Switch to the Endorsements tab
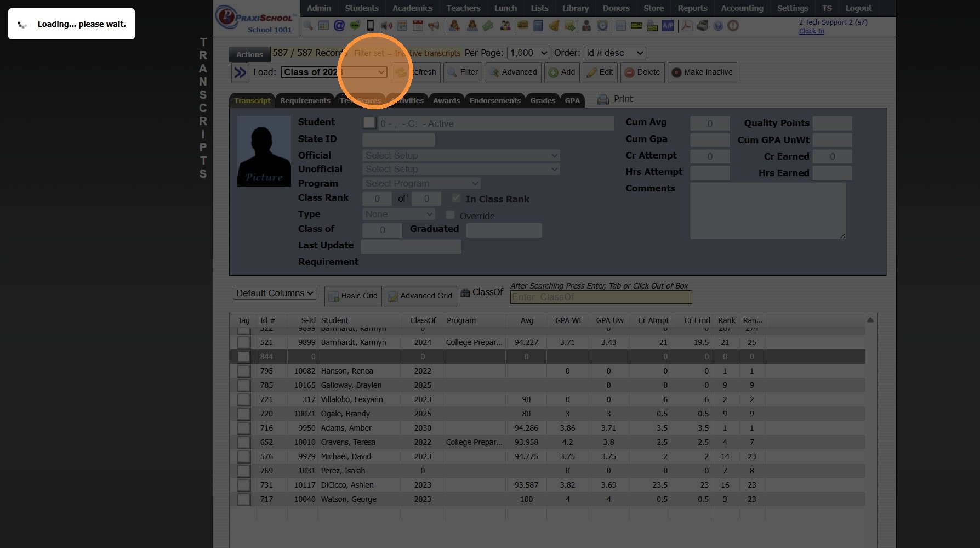 click(x=495, y=100)
